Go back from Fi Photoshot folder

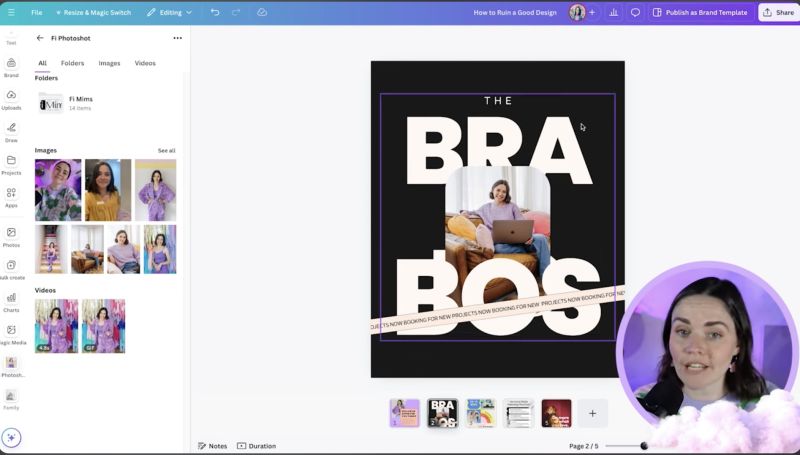click(x=40, y=38)
